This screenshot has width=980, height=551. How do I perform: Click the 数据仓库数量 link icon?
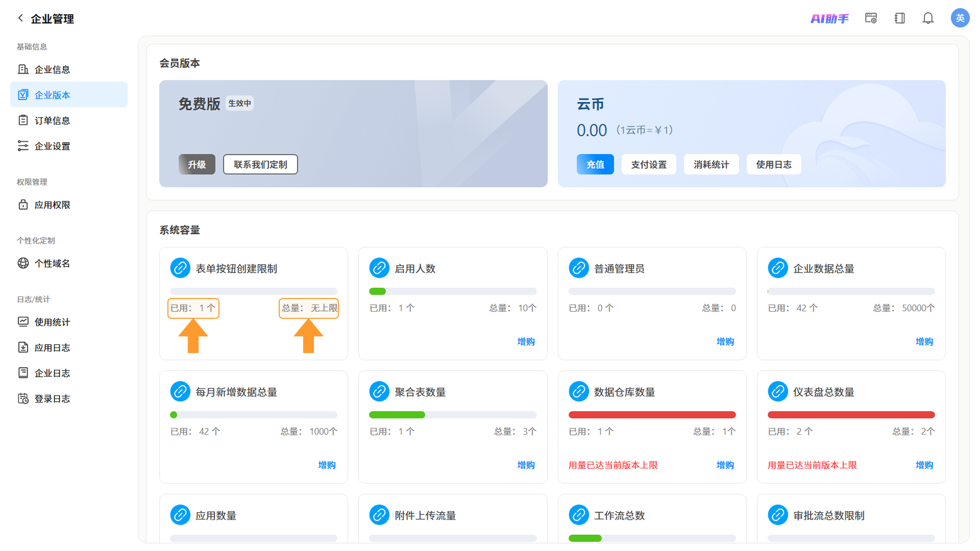coord(579,391)
